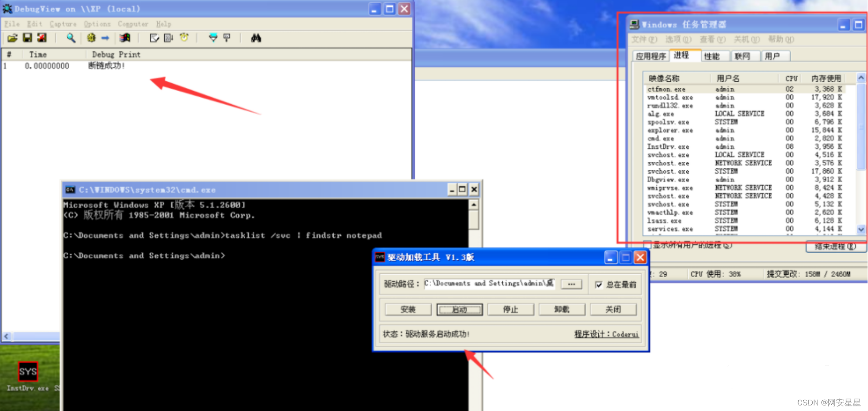Viewport: 868px width, 411px height.
Task: Open the Help menu in DebugView
Action: pyautogui.click(x=164, y=24)
